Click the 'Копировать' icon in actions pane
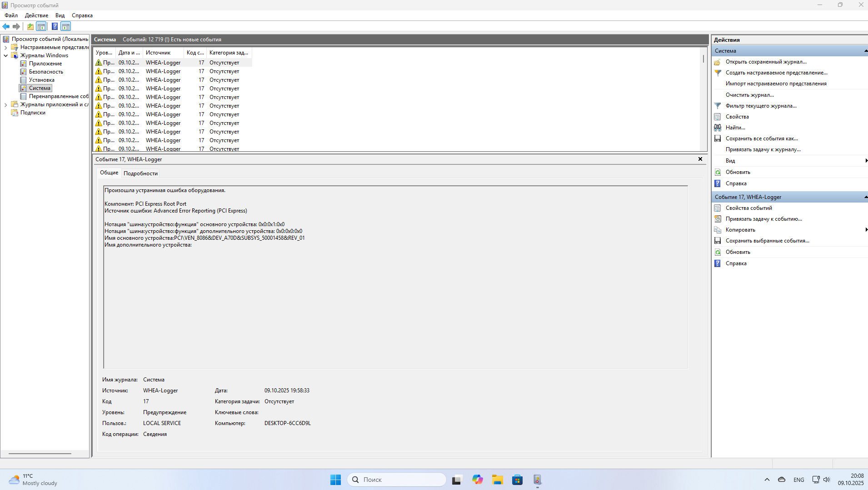The image size is (868, 490). 718,230
